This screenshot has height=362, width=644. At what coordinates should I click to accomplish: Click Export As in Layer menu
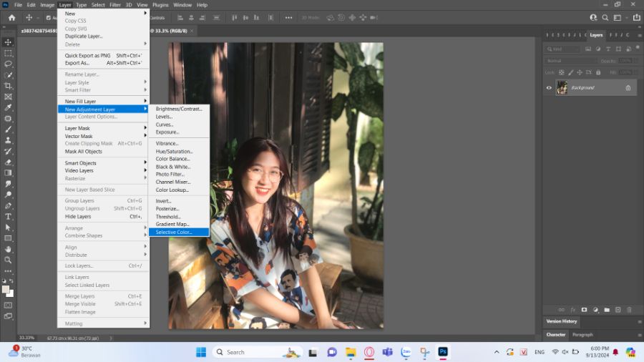coord(103,63)
